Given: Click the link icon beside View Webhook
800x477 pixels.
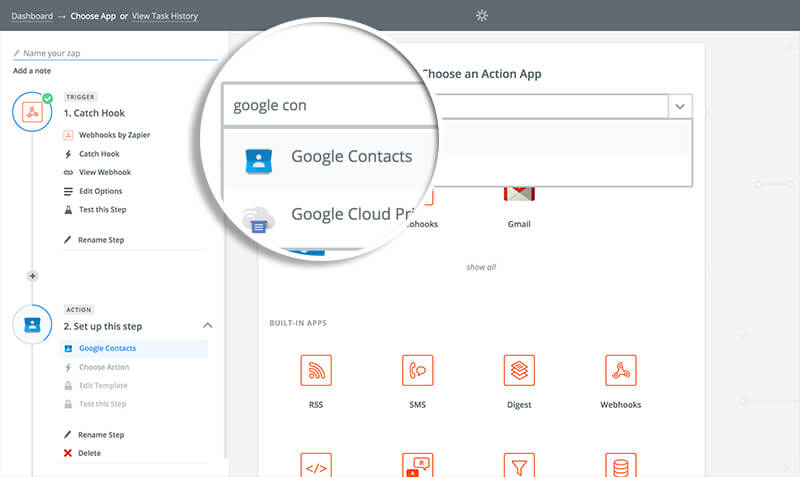Looking at the screenshot, I should 68,172.
